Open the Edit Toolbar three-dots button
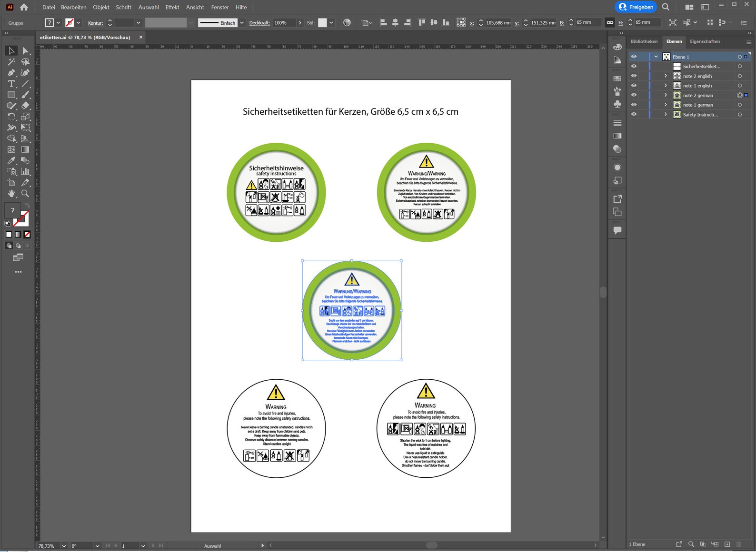Viewport: 756px width, 552px height. pos(18,272)
